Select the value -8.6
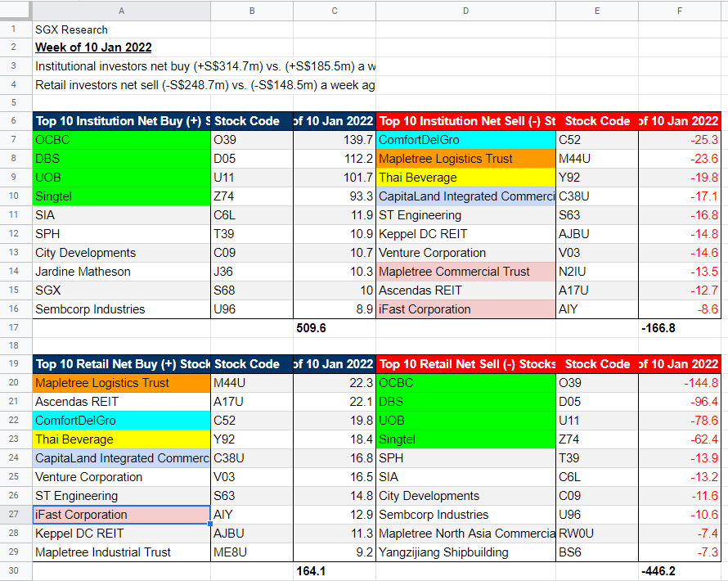Screen dimensions: 728x581 [680, 309]
